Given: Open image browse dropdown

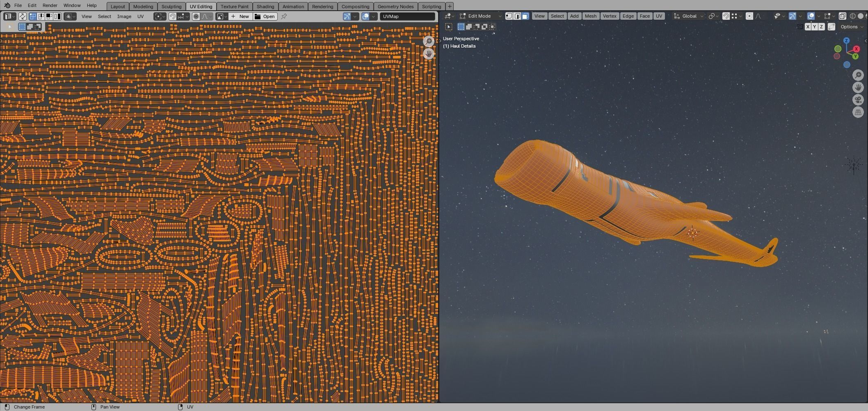Looking at the screenshot, I should coord(222,16).
